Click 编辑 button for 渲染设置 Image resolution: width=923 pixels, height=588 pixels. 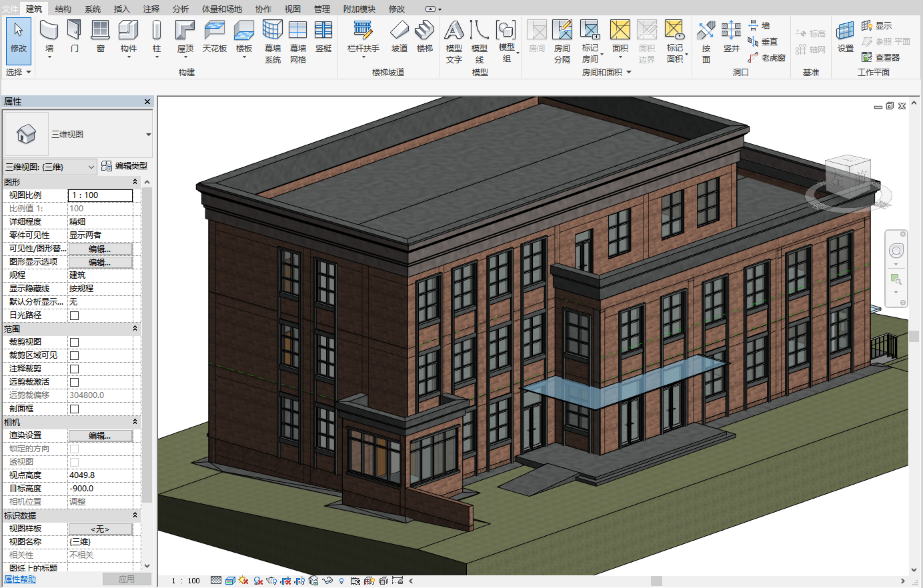100,435
